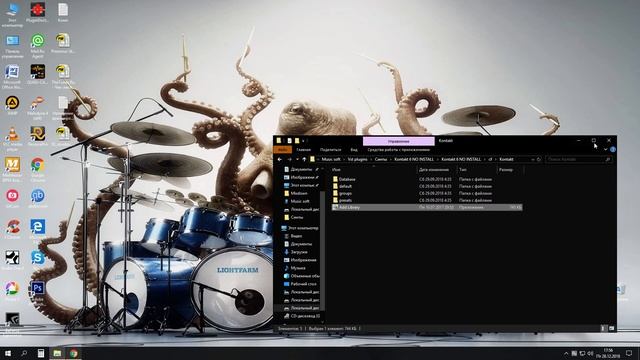The height and width of the screenshot is (360, 640).
Task: Click Properties icon in Explorer title bar
Action: click(x=289, y=140)
